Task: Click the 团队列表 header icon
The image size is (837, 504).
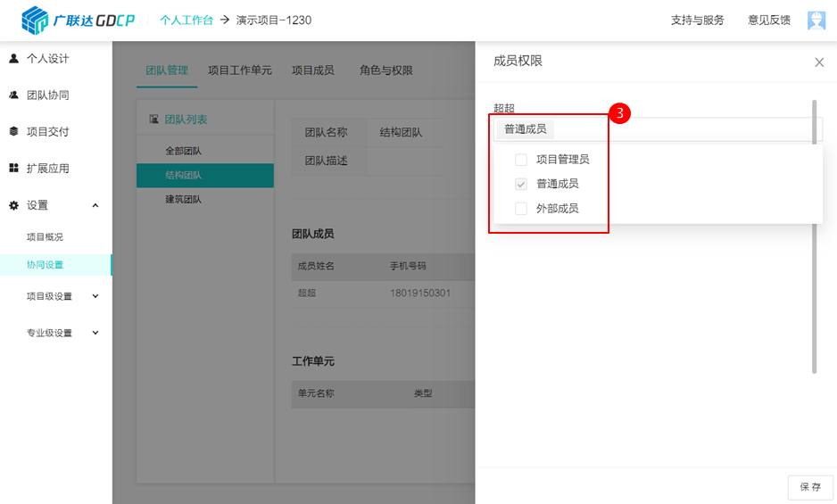Action: click(153, 119)
